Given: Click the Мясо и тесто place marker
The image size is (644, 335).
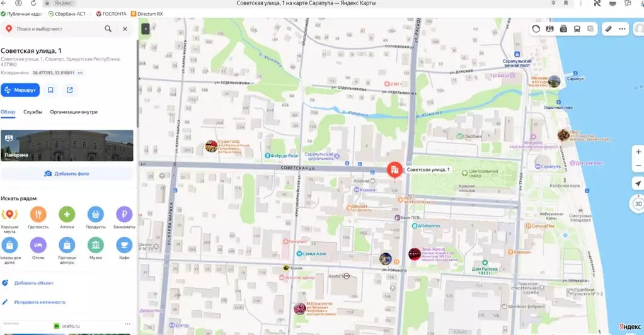Looking at the screenshot, I should click(300, 309).
